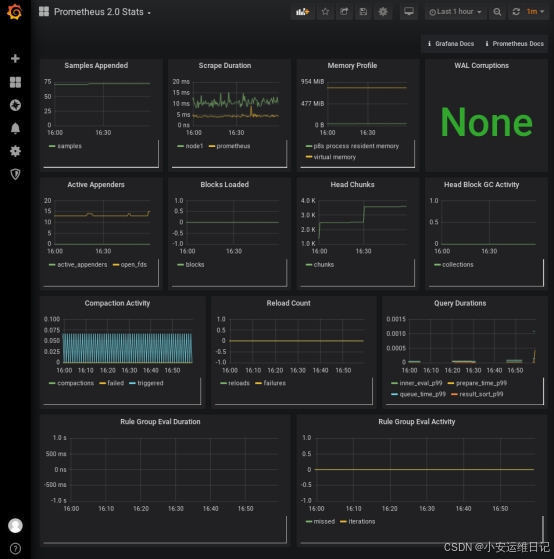Toggle the iterations legend series
Viewport: 554px width, 559px height.
(x=361, y=522)
